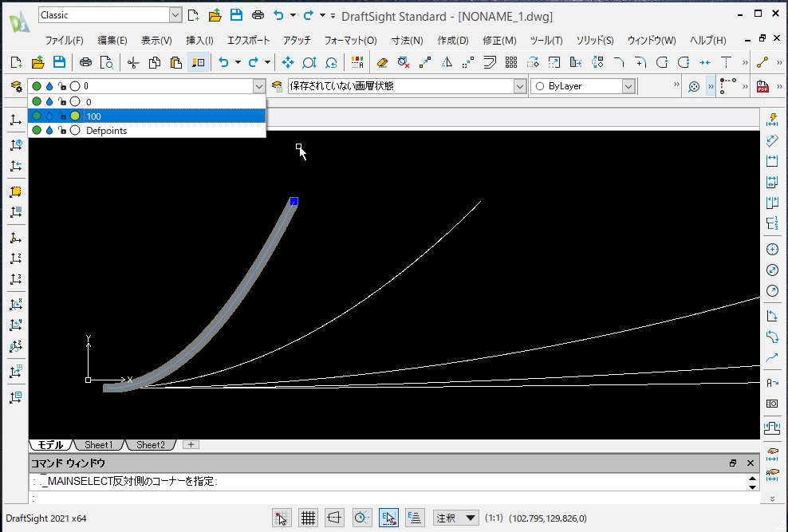The height and width of the screenshot is (532, 788).
Task: Toggle Ortho mode in status bar
Action: click(x=334, y=518)
